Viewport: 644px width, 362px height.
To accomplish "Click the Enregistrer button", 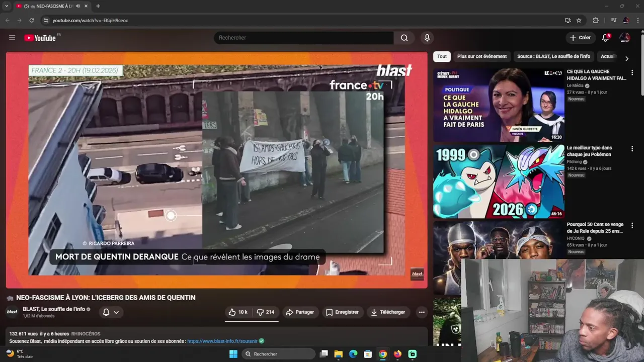I will (342, 312).
